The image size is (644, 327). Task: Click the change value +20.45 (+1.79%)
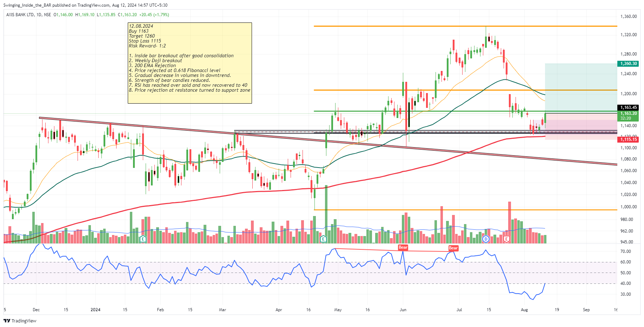click(x=154, y=15)
